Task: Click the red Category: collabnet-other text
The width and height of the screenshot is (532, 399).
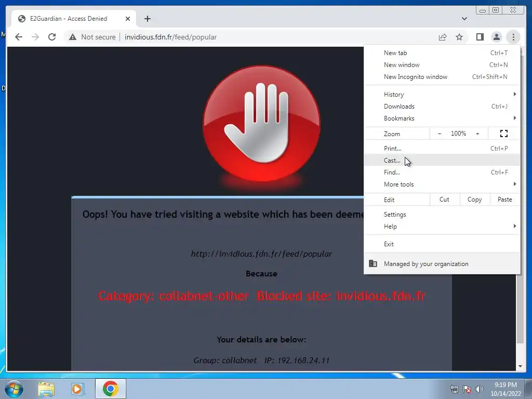Action: (x=174, y=296)
